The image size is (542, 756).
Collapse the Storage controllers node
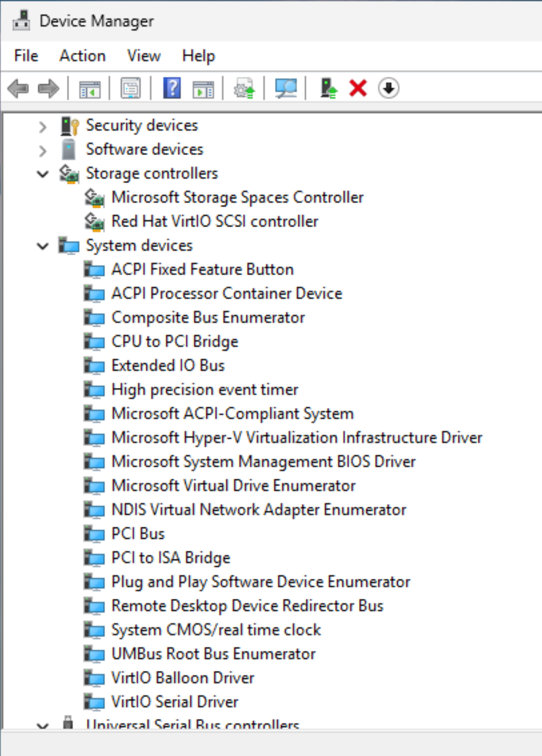[43, 174]
